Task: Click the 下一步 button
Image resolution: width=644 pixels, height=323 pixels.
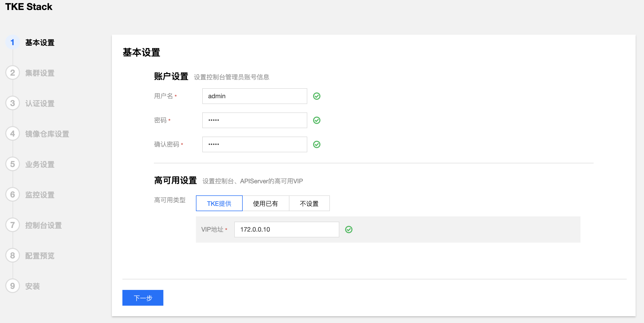Action: point(143,298)
